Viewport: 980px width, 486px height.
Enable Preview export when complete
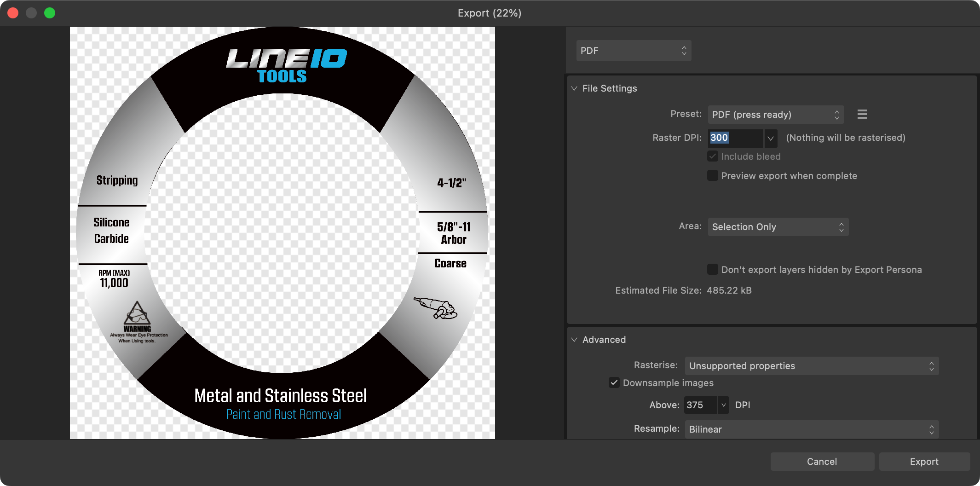pyautogui.click(x=713, y=176)
